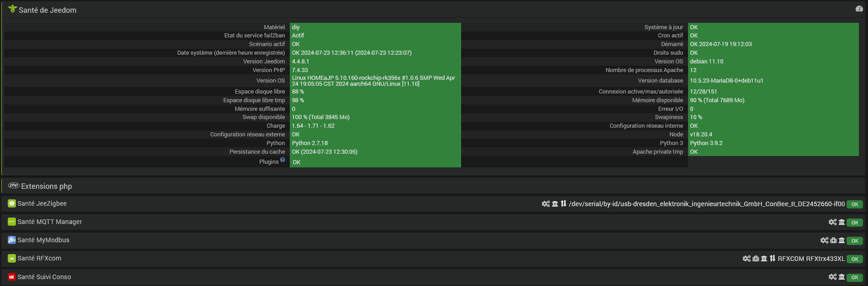Click the up-down arrows icon in the JeeZigbee row
This screenshot has width=868, height=286.
pyautogui.click(x=564, y=204)
